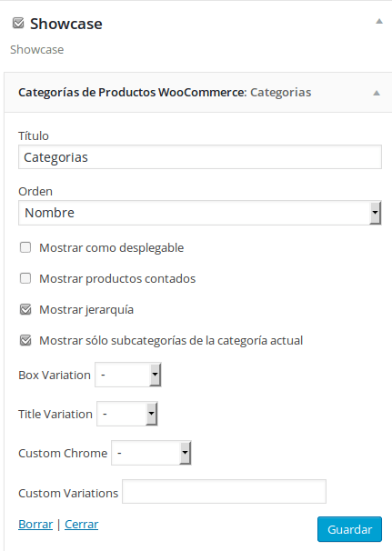Enable Mostrar productos contados checkbox

25,278
